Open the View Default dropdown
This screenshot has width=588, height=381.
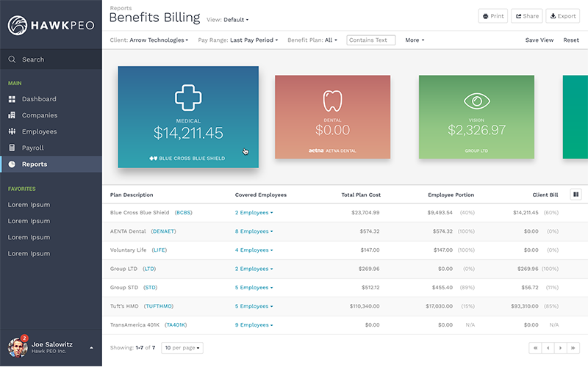click(228, 20)
